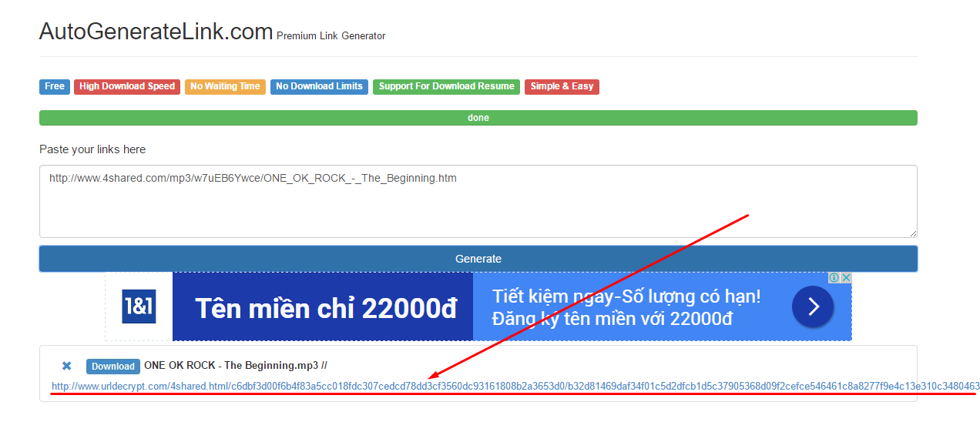Click the High Download Speed badge
The image size is (980, 422).
tap(127, 86)
